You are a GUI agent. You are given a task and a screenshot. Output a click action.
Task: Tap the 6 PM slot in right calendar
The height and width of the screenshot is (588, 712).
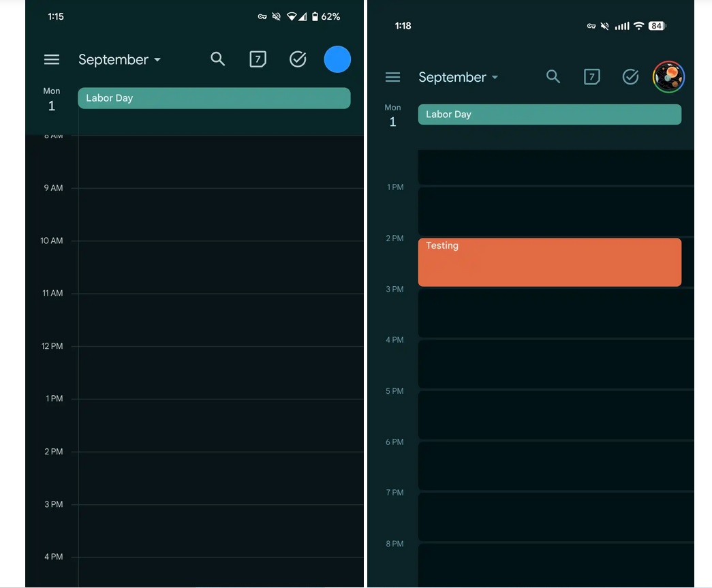[556, 465]
